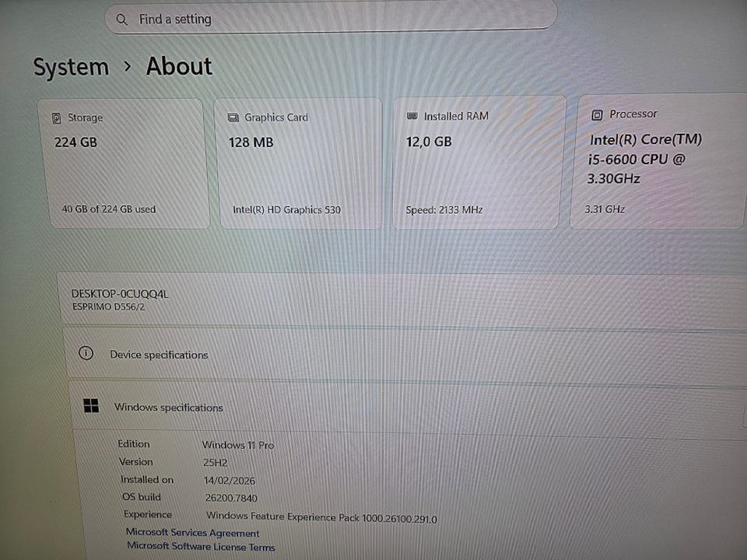Go back to System in breadcrumb

click(71, 67)
